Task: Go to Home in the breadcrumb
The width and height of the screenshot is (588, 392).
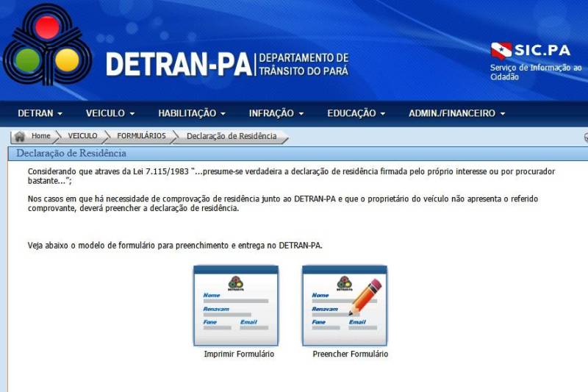Action: (41, 136)
